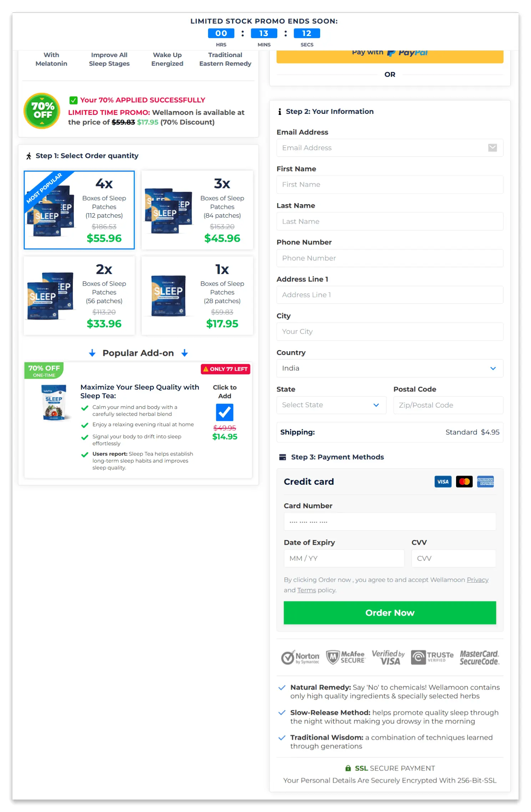The image size is (531, 812).
Task: Click the Standard $4.95 shipping text
Action: coord(472,432)
